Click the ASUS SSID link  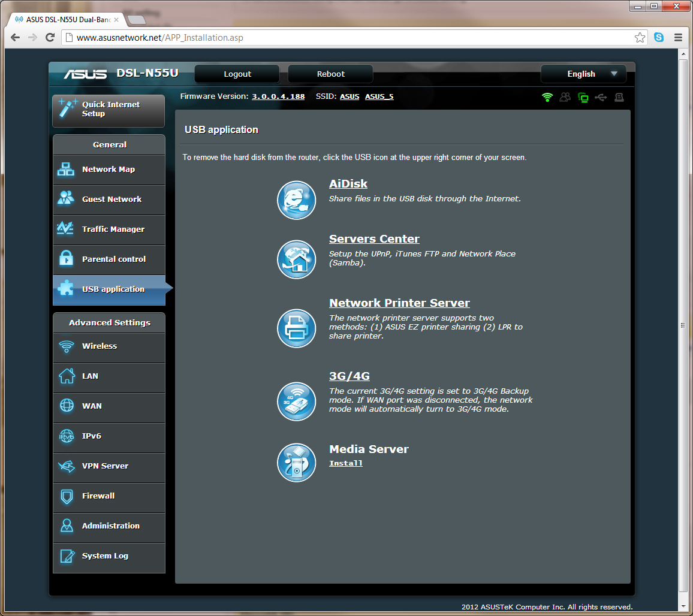pyautogui.click(x=349, y=96)
